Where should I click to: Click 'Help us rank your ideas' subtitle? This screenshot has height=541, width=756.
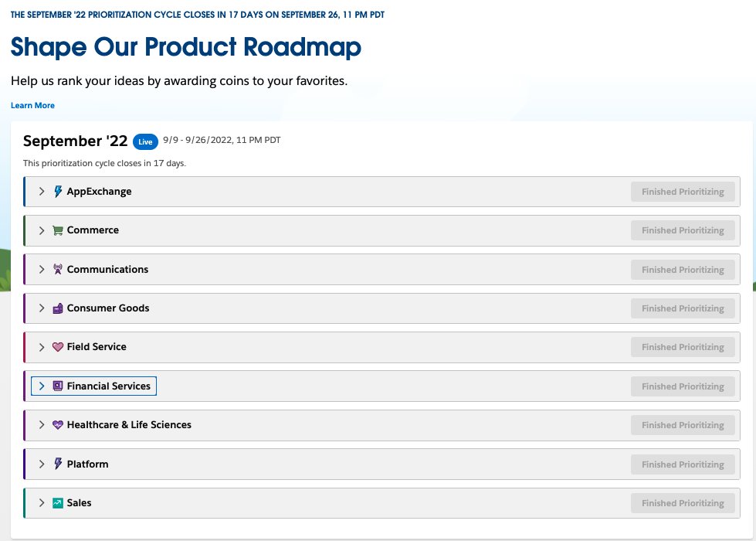pyautogui.click(x=179, y=80)
